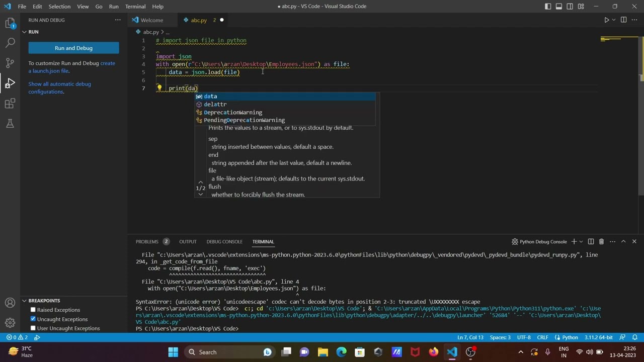Collapse the RUN section

coord(24,32)
